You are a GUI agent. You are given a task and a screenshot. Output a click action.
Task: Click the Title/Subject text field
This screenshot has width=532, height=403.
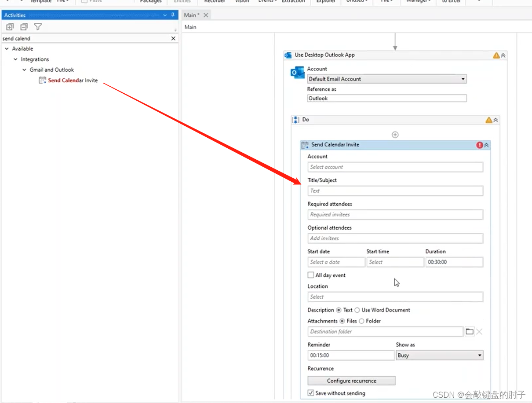point(395,191)
